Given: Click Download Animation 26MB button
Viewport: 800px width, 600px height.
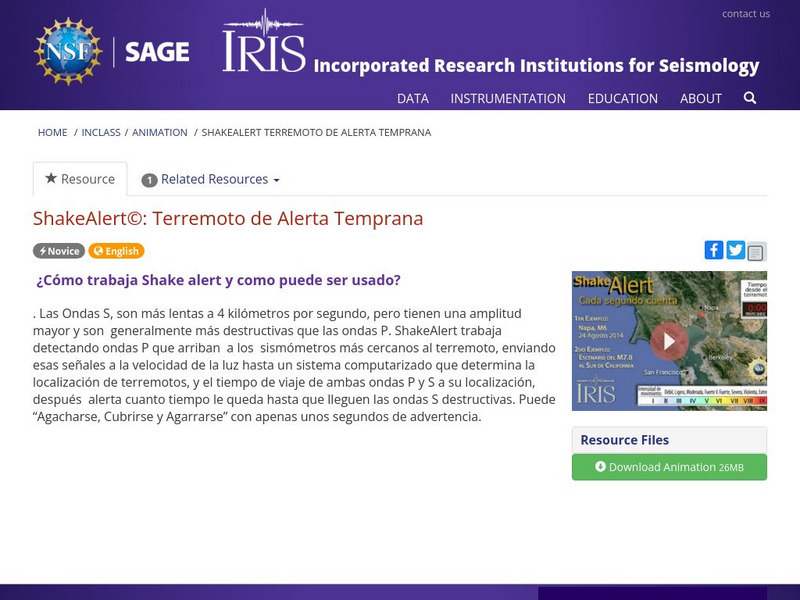Looking at the screenshot, I should pyautogui.click(x=669, y=467).
